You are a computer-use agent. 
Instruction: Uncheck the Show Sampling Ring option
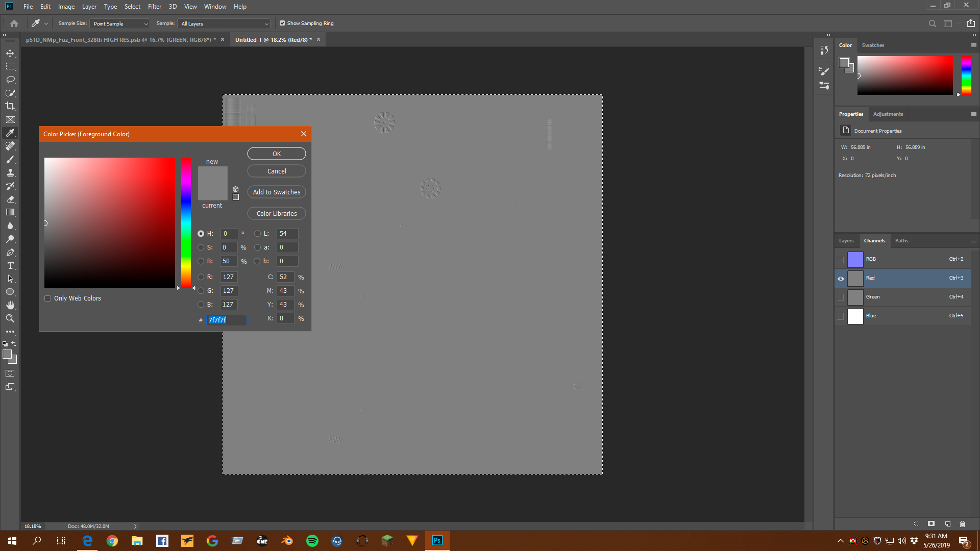click(x=282, y=23)
